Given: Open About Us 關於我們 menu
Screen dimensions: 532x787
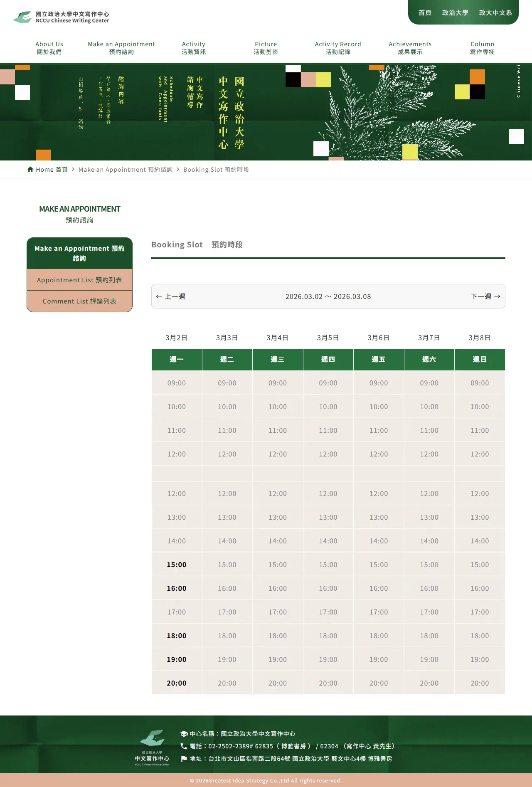Looking at the screenshot, I should pos(49,48).
